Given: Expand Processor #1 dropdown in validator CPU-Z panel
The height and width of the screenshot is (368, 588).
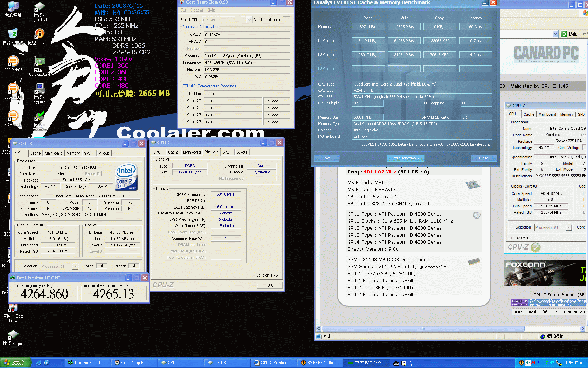Looking at the screenshot, I should 569,227.
